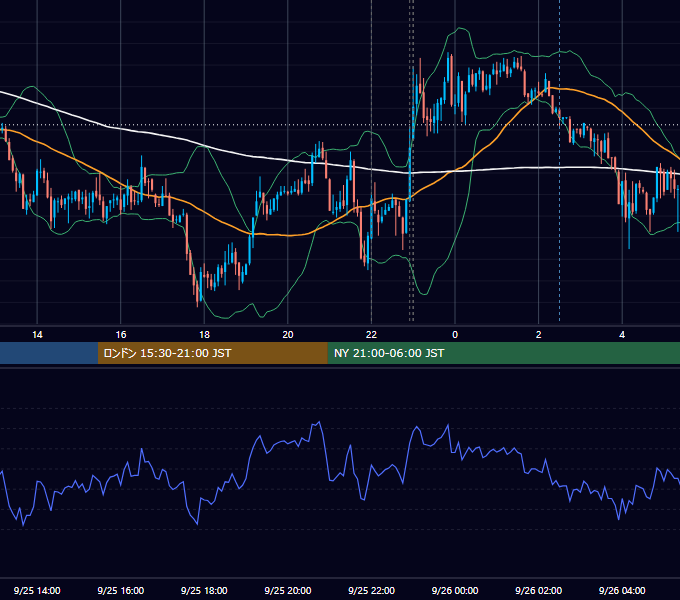Screen dimensions: 680x600
Task: Click the ロンドン 15:30-21:00 JST session bar
Action: point(212,353)
